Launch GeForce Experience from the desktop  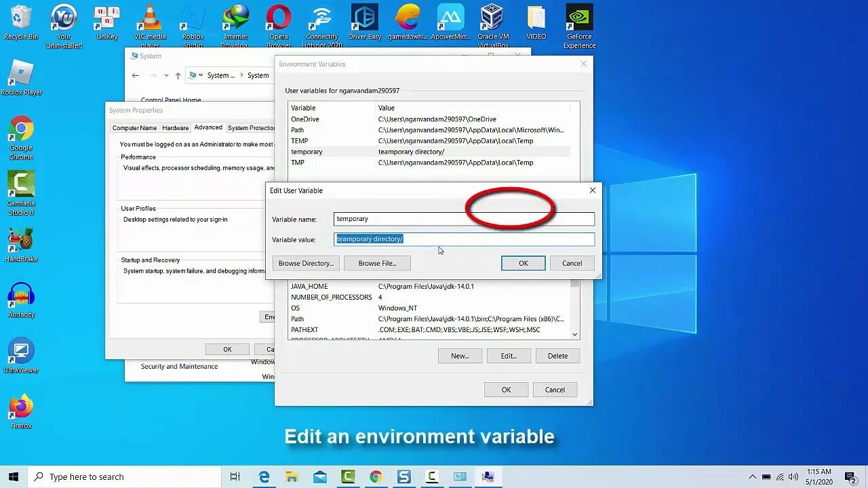click(x=579, y=27)
